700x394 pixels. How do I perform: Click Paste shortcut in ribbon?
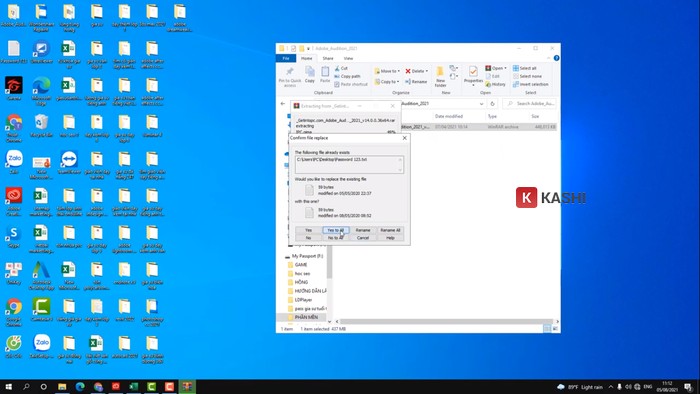351,84
